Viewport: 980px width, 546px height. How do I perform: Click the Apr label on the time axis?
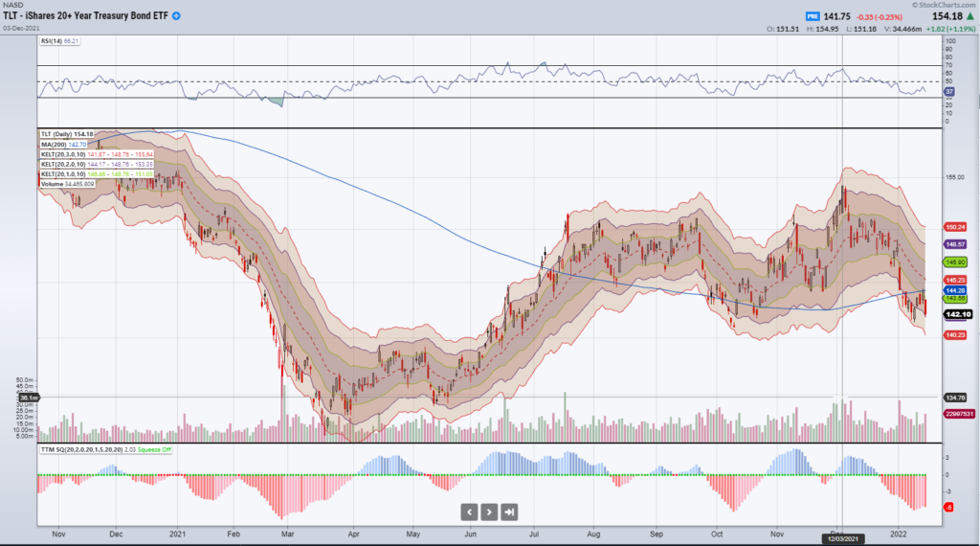pyautogui.click(x=354, y=535)
